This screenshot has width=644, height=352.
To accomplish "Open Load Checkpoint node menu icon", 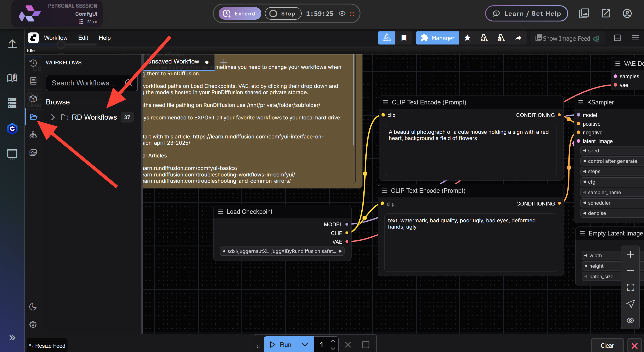I will (220, 212).
